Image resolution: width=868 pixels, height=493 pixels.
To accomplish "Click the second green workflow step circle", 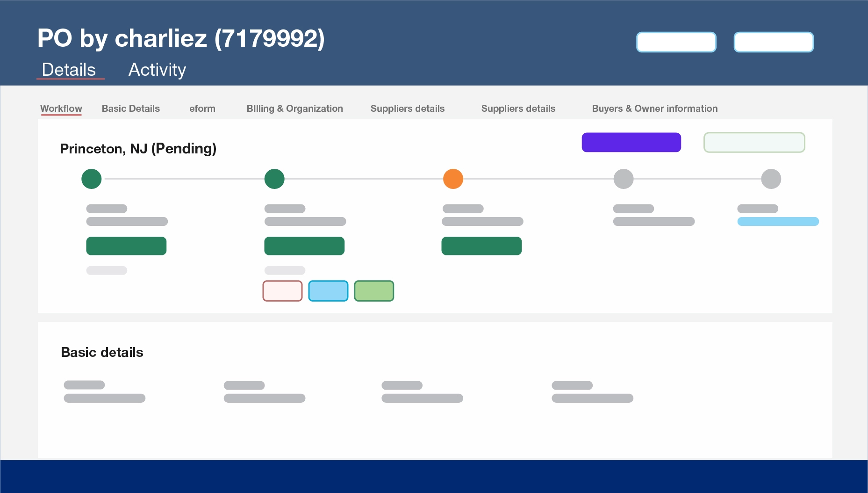I will (274, 179).
